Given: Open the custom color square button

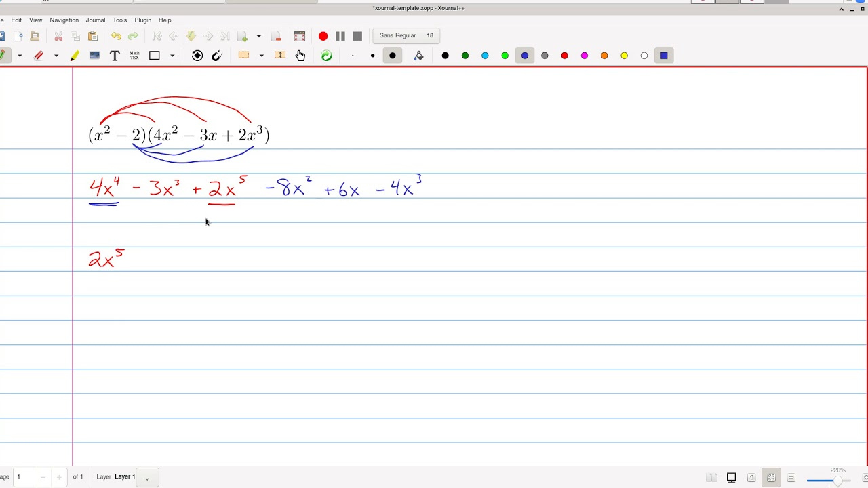Looking at the screenshot, I should pyautogui.click(x=664, y=56).
